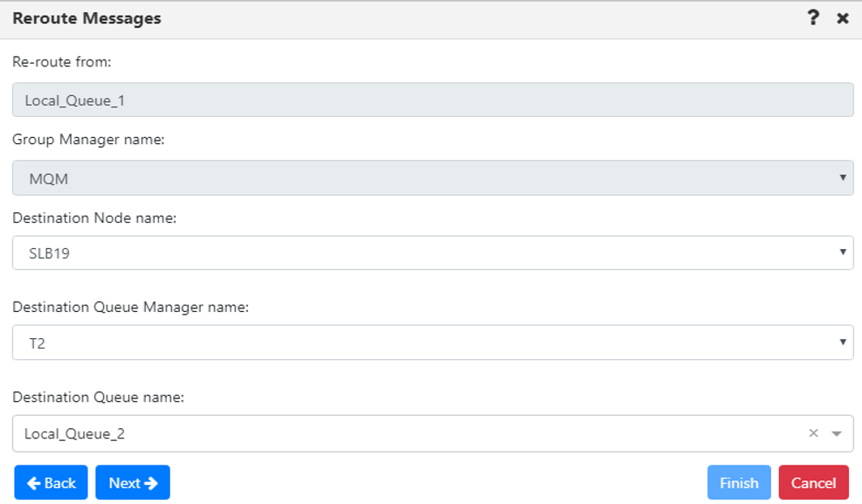Image resolution: width=862 pixels, height=504 pixels.
Task: Click the Cancel button
Action: pos(814,482)
